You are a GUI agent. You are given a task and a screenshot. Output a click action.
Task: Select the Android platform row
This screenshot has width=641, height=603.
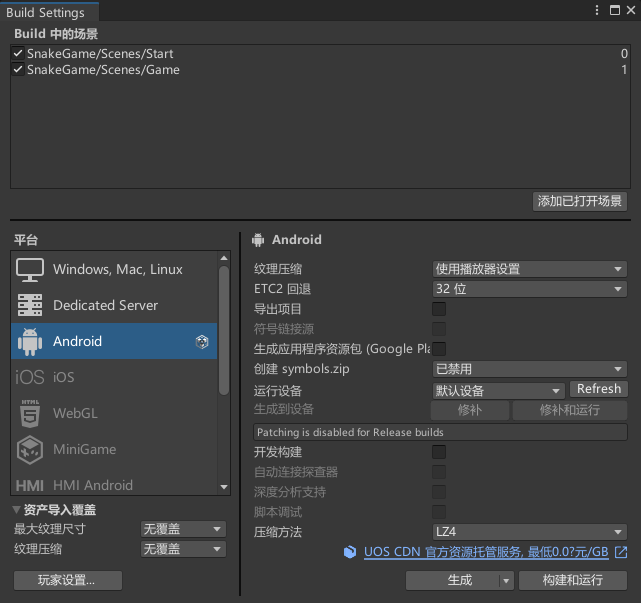114,341
